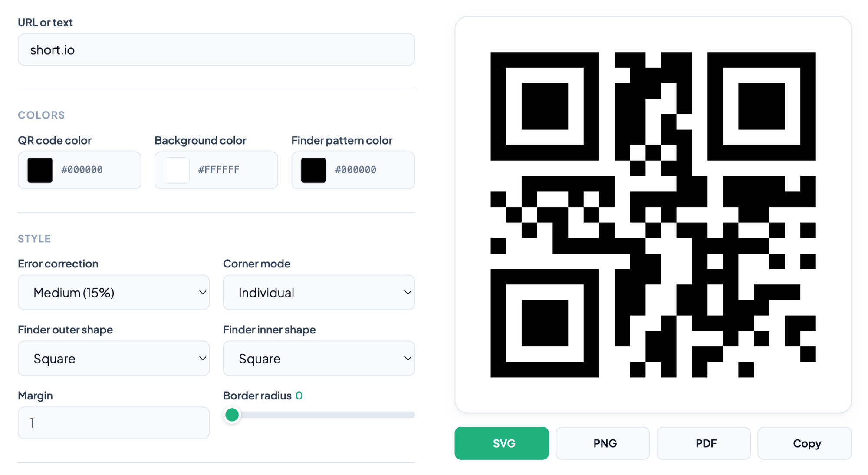Select the Margin input field
Viewport: 868px width, 475px height.
pos(113,422)
